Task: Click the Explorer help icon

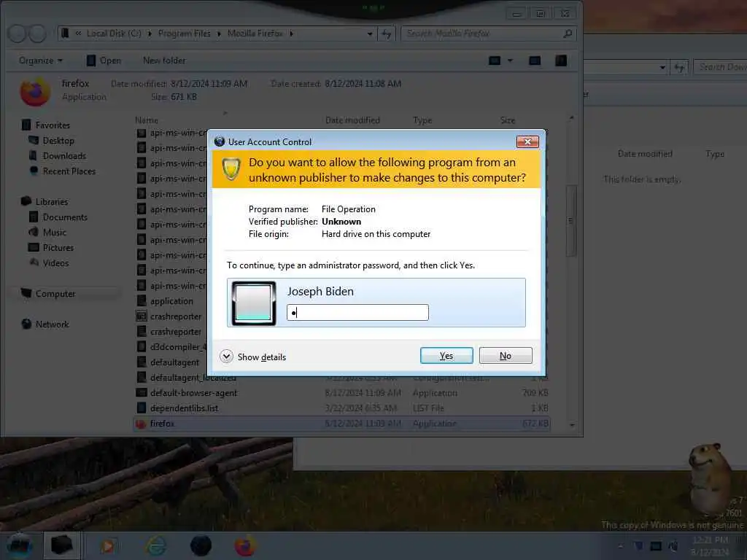Action: coord(561,61)
